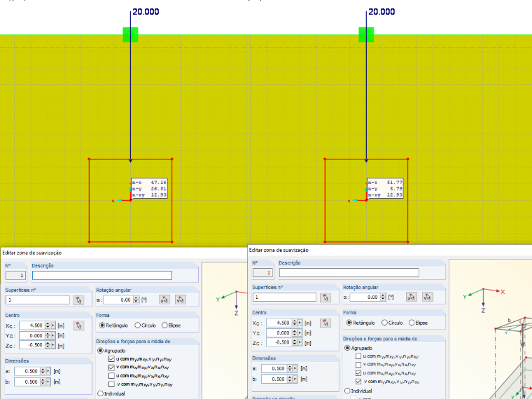Uncheck the 'v com my' checkbox, right dialog
532x399 pixels.
coord(358,381)
